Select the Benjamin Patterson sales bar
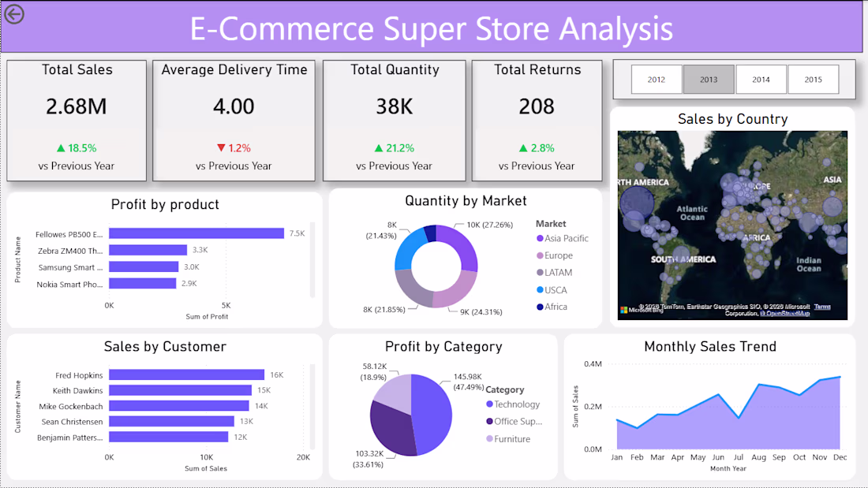 pos(168,437)
